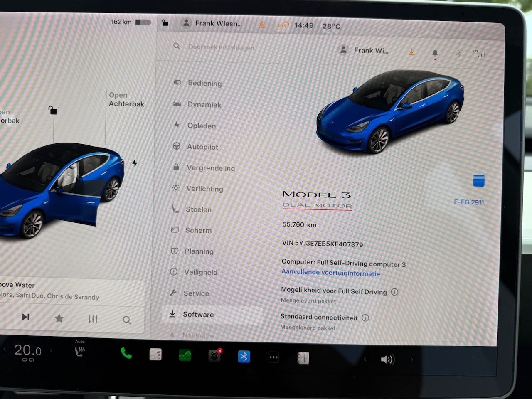Open notifications with the bell icon
The height and width of the screenshot is (399, 532).
[435, 53]
